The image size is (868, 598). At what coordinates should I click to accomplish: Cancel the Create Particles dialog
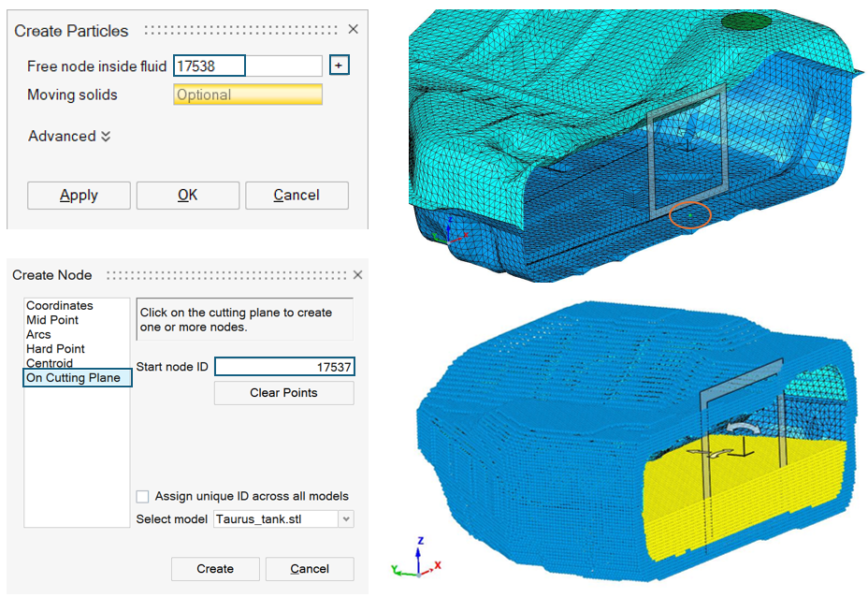coord(297,196)
